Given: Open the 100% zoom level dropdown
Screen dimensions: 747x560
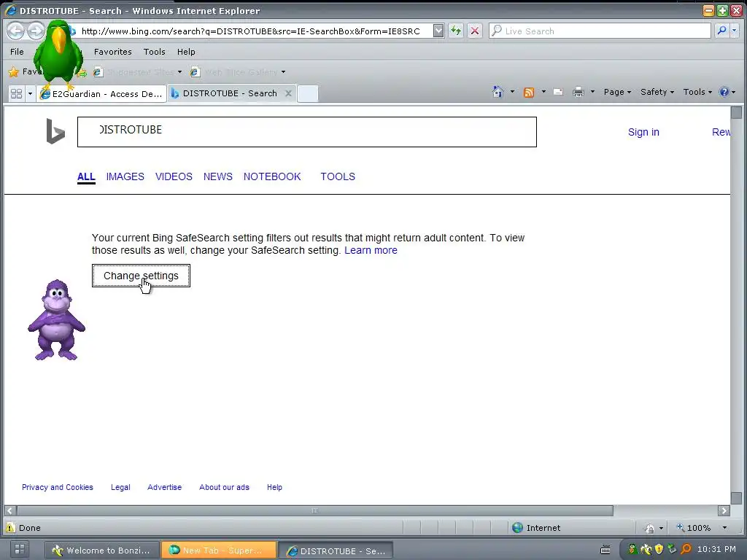Looking at the screenshot, I should point(724,528).
